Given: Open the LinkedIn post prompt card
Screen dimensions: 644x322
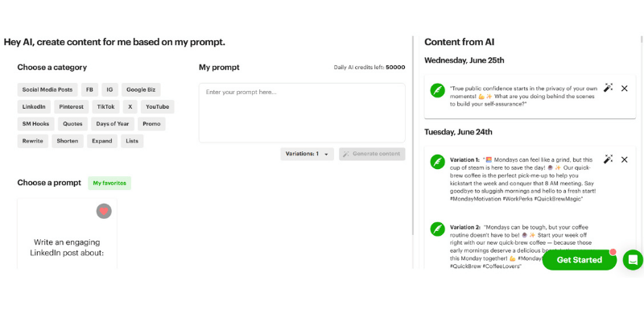Looking at the screenshot, I should 67,233.
